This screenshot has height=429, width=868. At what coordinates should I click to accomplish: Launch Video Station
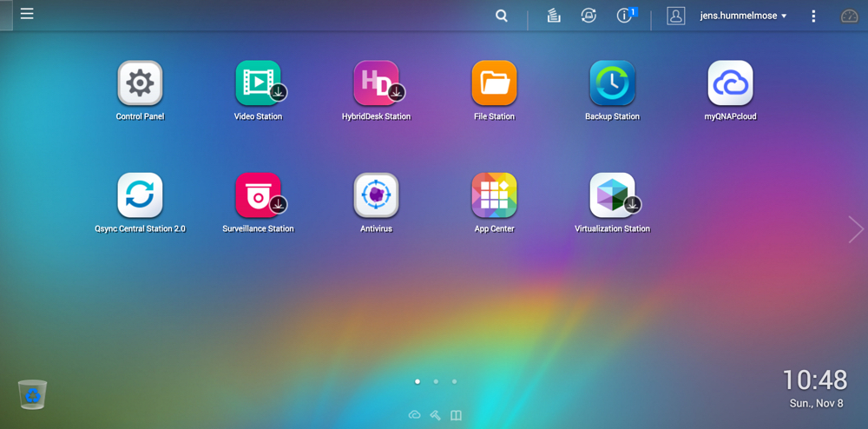click(x=258, y=83)
